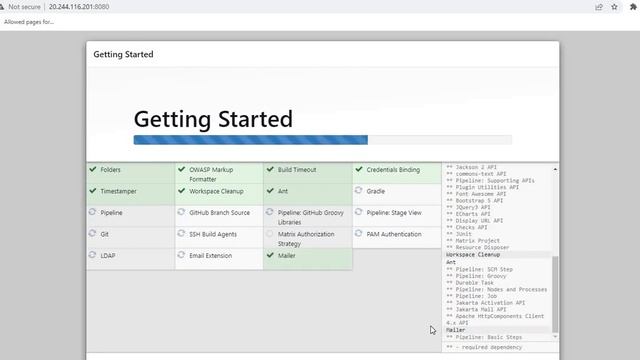
Task: Click the log panel scroll up arrow
Action: pyautogui.click(x=555, y=169)
